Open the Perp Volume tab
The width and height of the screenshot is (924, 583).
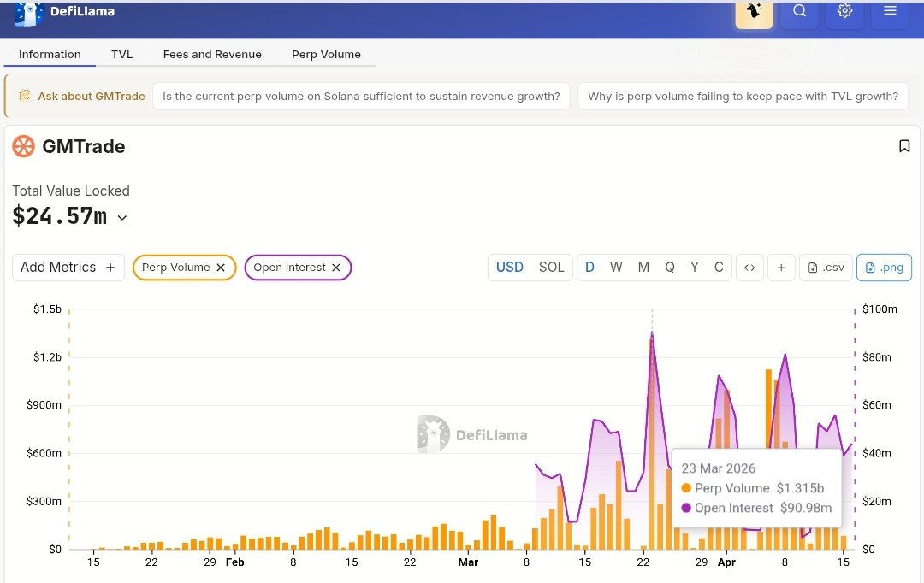pyautogui.click(x=326, y=54)
